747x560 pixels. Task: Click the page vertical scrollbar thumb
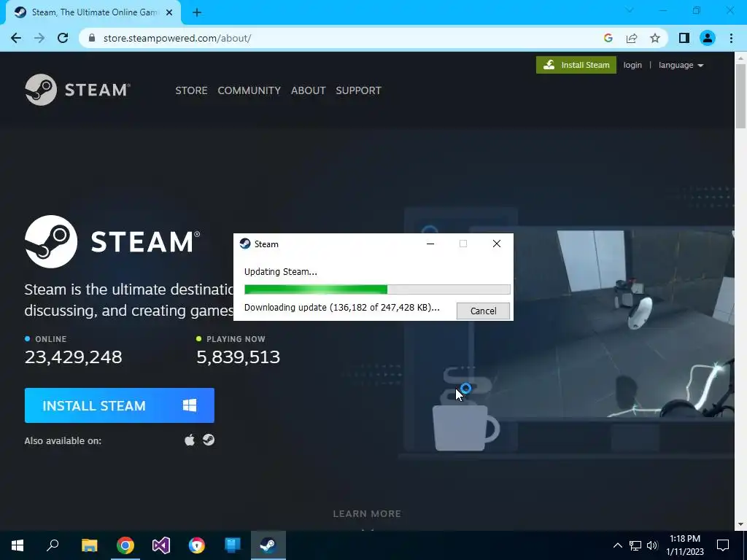pos(740,96)
